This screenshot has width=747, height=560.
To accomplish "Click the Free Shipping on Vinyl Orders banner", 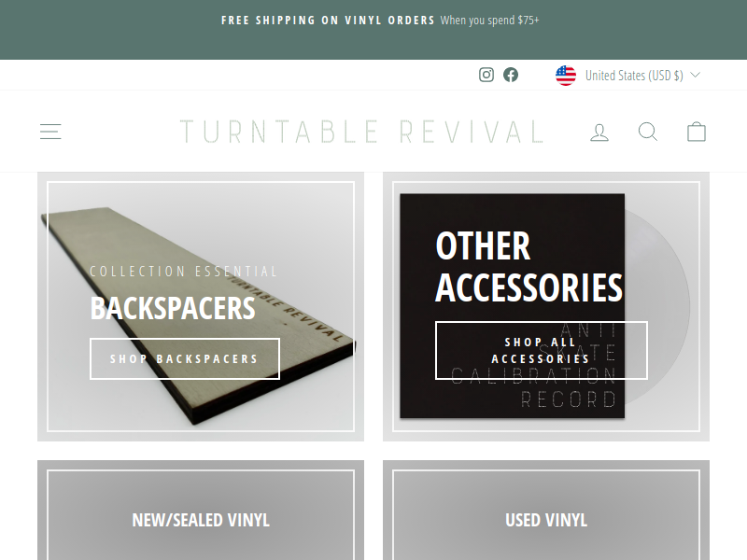I will [x=380, y=21].
